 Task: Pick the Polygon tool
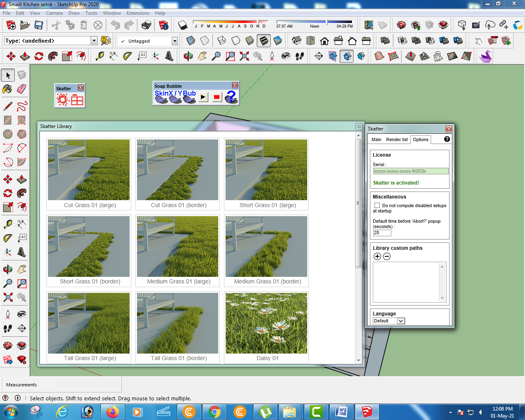point(22,134)
